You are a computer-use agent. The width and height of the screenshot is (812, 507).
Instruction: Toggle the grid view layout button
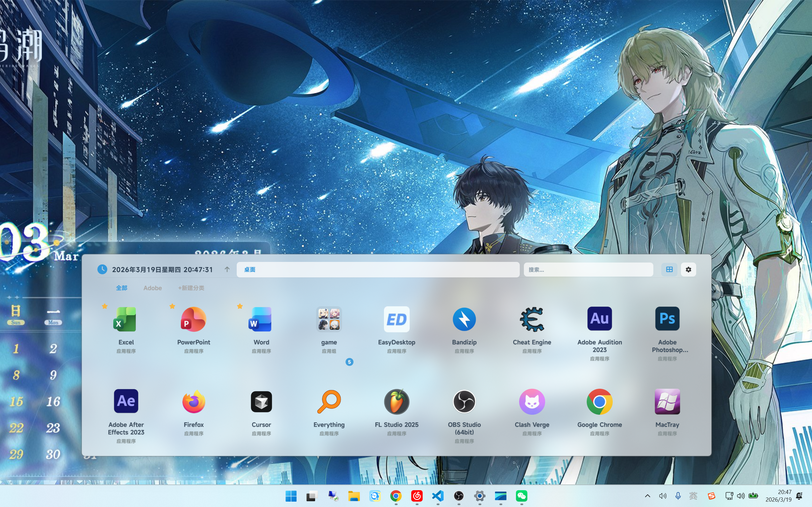669,270
